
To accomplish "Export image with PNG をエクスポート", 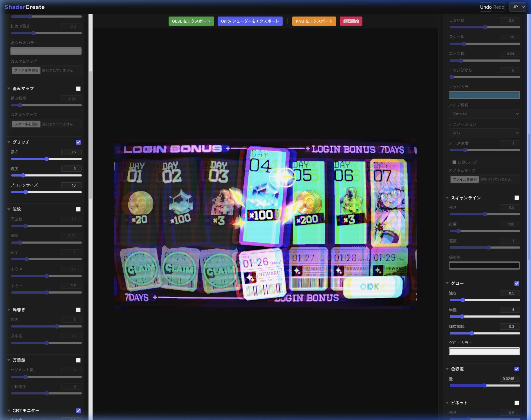I will pyautogui.click(x=314, y=21).
